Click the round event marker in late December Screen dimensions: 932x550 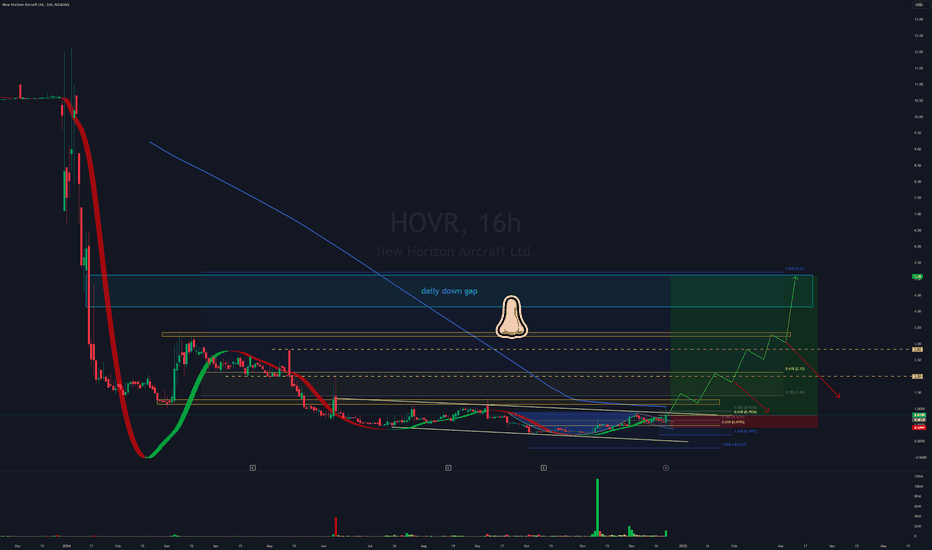[x=666, y=468]
